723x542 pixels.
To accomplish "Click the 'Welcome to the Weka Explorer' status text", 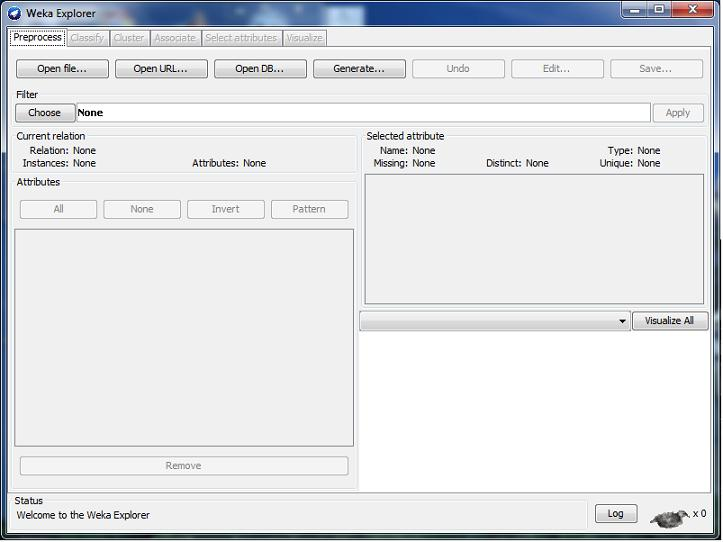I will (x=83, y=515).
